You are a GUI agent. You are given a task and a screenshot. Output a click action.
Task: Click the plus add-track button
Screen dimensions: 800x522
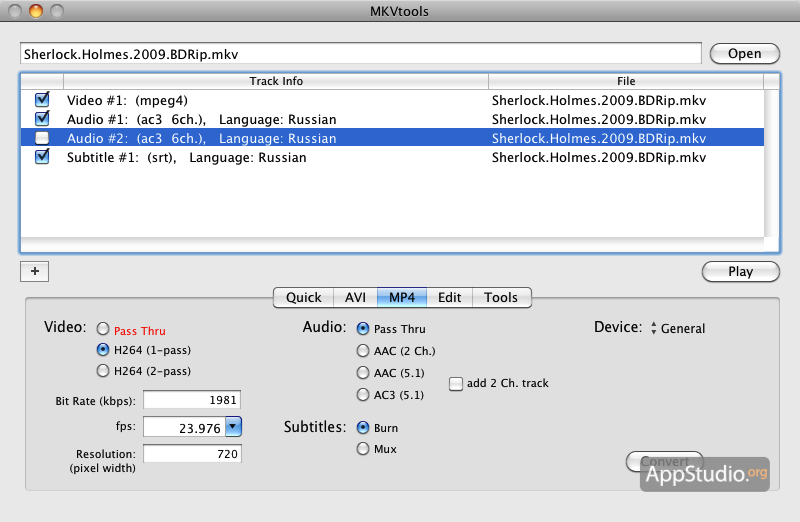tap(35, 271)
